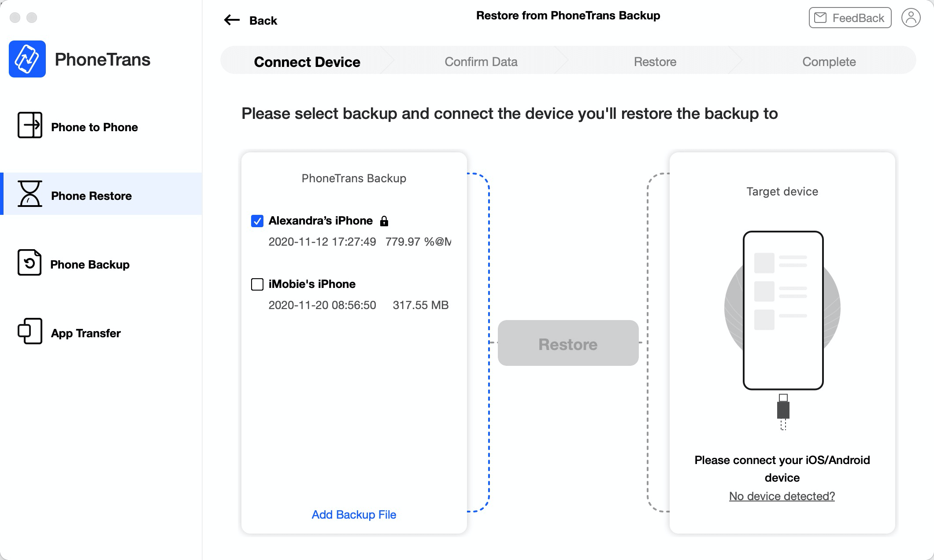The image size is (934, 560).
Task: Click the 'Please select backup' instruction heading
Action: click(x=510, y=114)
